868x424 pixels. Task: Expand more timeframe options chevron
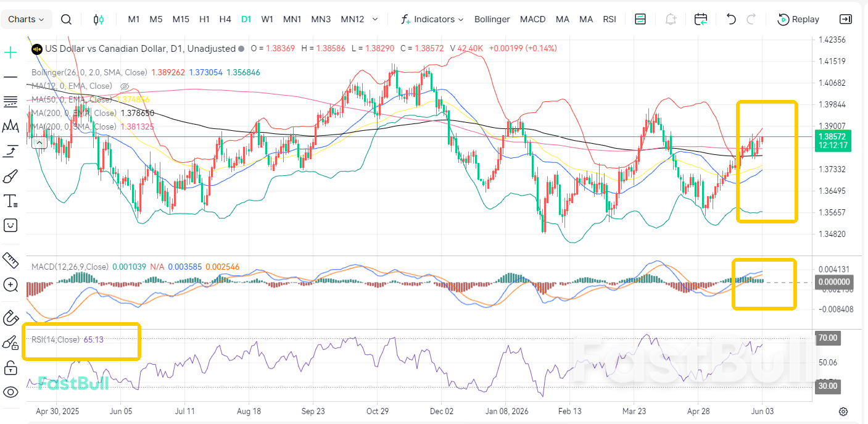(x=374, y=19)
